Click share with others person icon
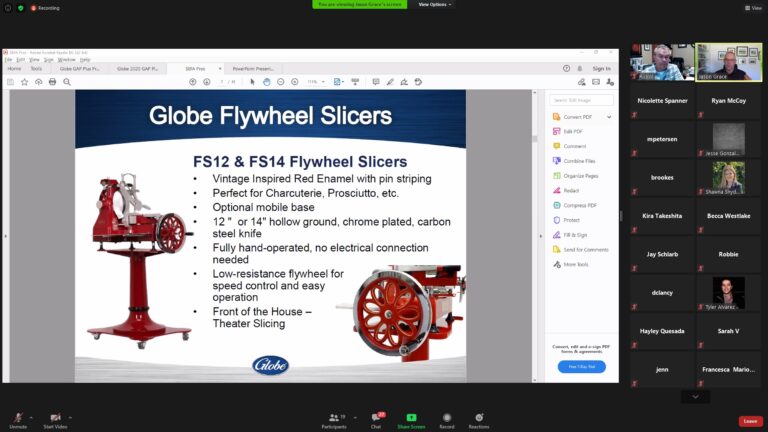The width and height of the screenshot is (768, 432). point(610,82)
